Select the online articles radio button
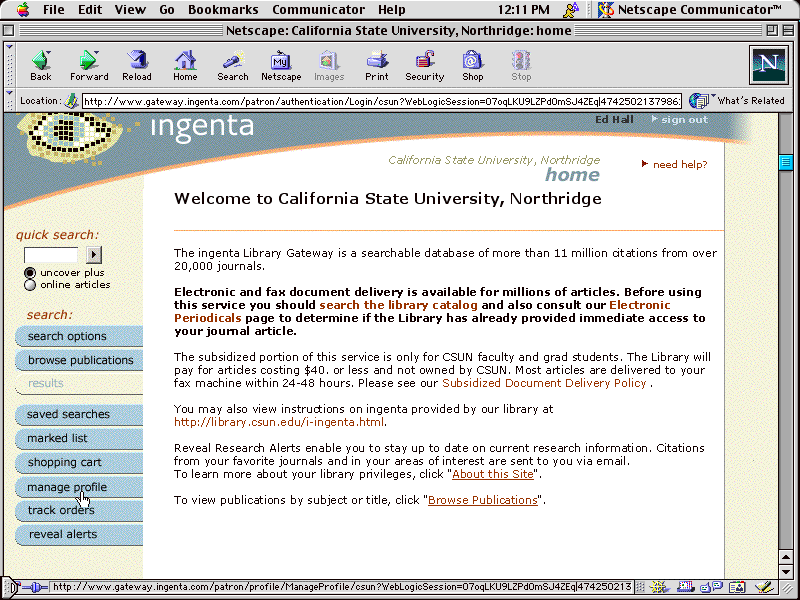The image size is (800, 600). [x=30, y=285]
